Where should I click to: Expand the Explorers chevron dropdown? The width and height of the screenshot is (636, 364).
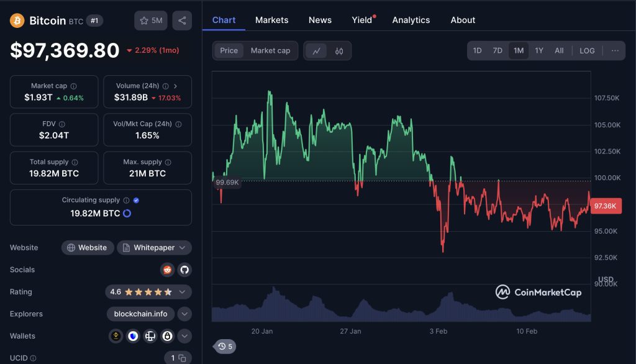(x=184, y=314)
